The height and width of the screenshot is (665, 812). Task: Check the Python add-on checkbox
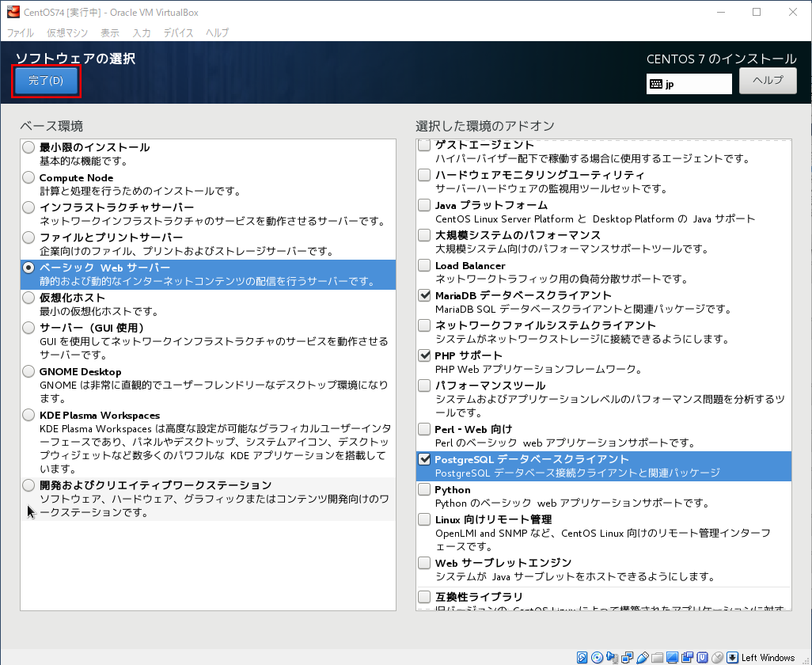point(424,489)
